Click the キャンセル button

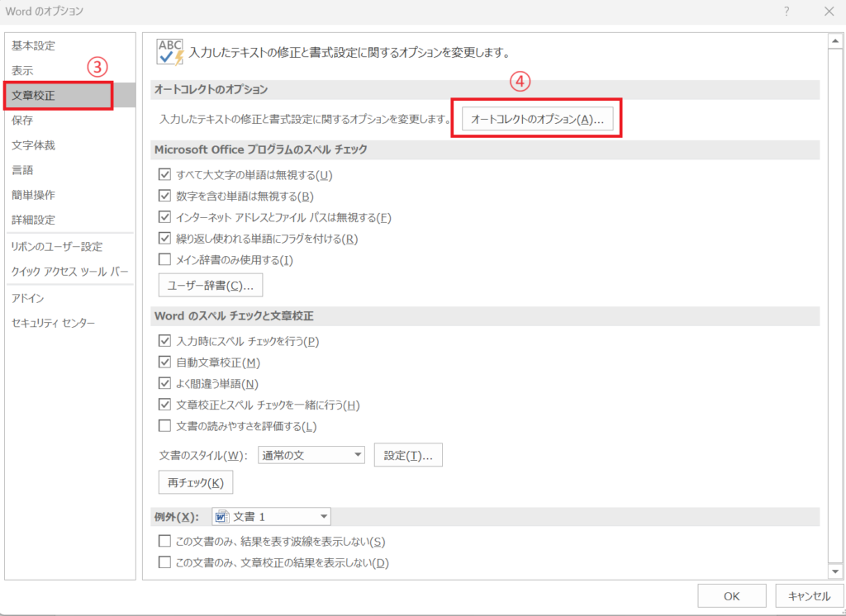(x=810, y=596)
